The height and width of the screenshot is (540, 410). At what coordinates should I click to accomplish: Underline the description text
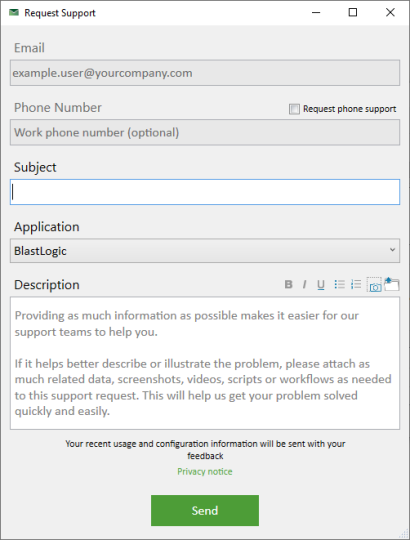(321, 285)
